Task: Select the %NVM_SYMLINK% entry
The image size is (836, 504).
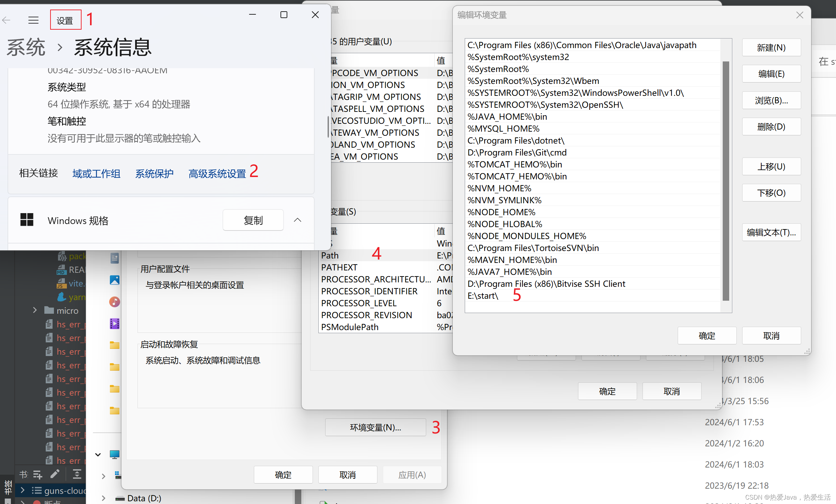Action: 593,200
